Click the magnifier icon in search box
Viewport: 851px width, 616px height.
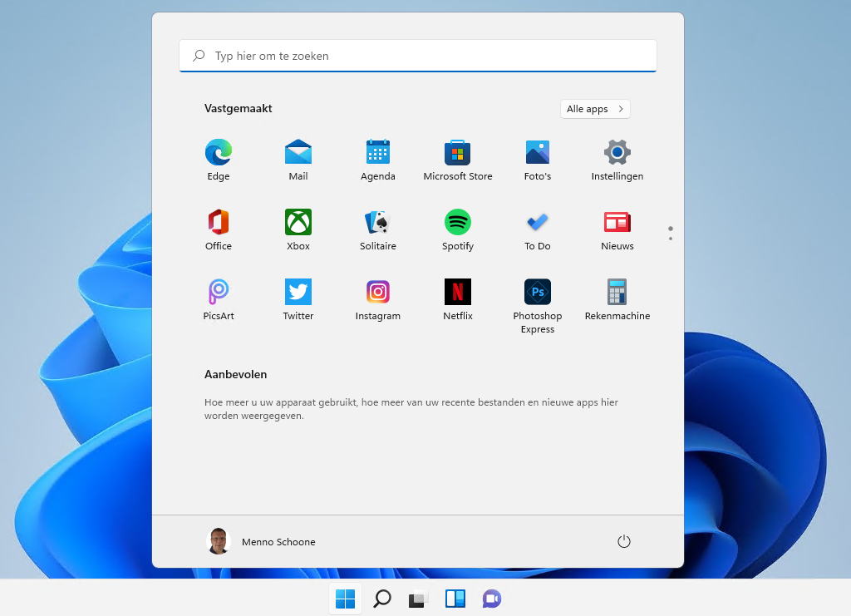pos(199,56)
